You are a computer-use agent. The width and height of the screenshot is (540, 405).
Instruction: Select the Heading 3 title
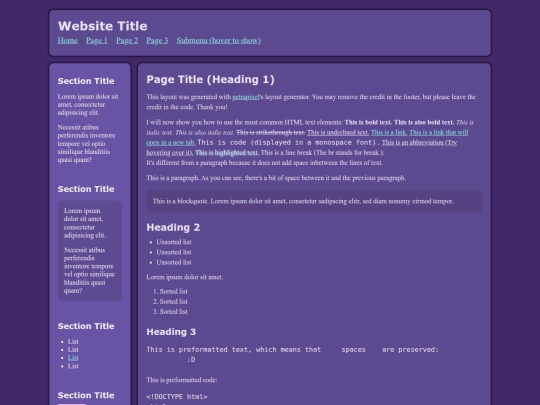[171, 332]
